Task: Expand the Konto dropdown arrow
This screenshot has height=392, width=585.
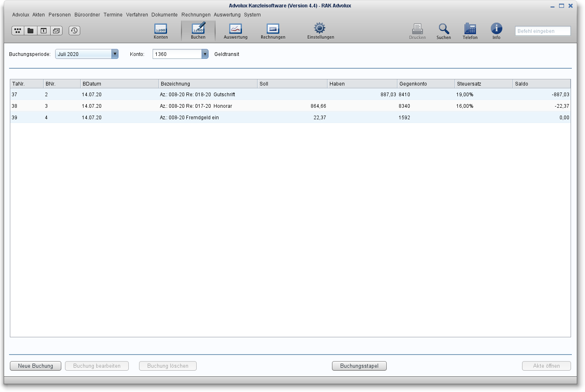Action: click(x=205, y=54)
